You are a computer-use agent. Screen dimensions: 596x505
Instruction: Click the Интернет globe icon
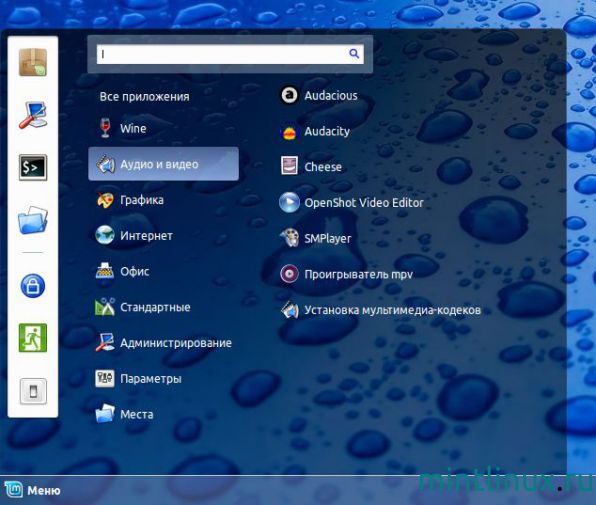click(x=105, y=235)
